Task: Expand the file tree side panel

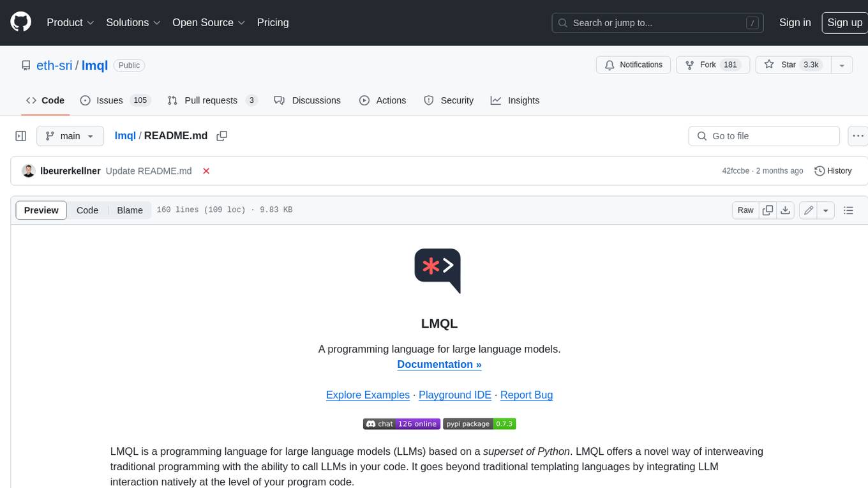Action: tap(21, 136)
